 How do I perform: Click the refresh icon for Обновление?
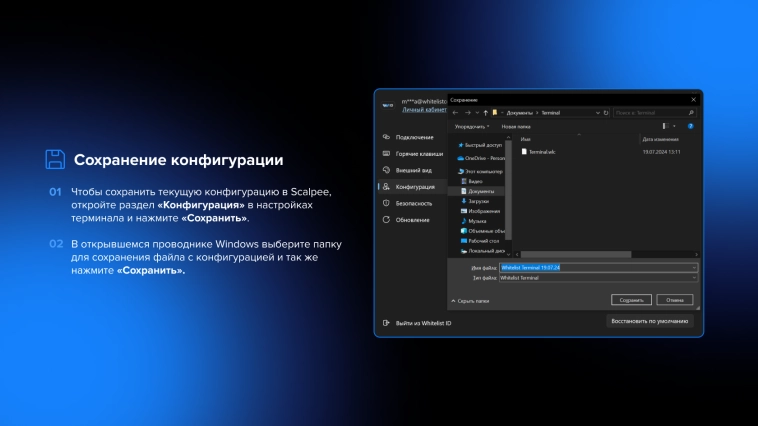(386, 220)
